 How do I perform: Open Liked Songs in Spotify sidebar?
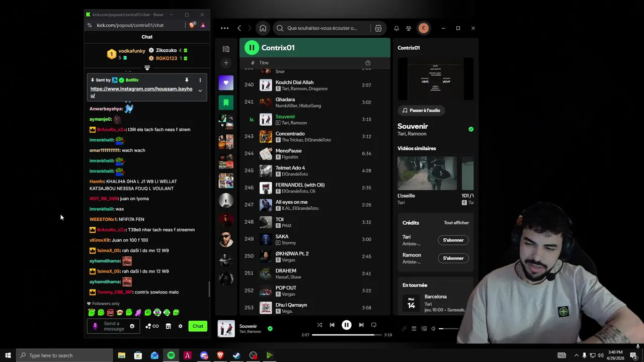(x=226, y=83)
